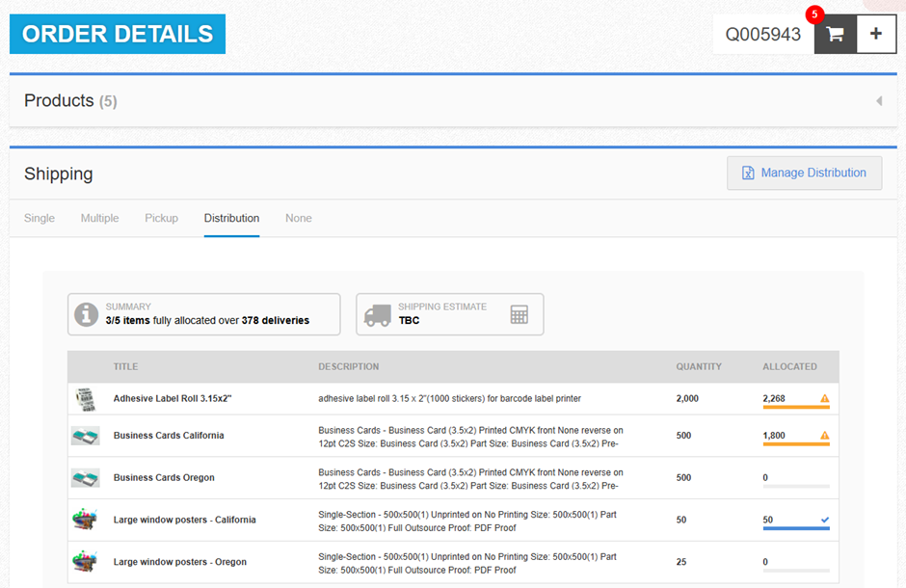Switch to the Multiple shipping tab
Screen dimensions: 906x588
(100, 219)
